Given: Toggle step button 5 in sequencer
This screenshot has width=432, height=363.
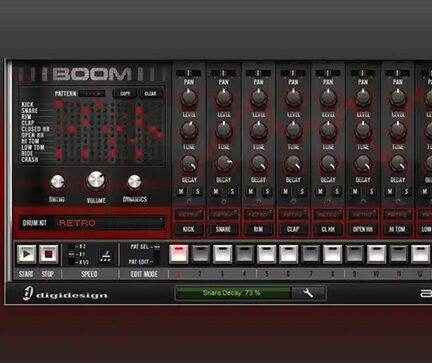Looking at the screenshot, I should click(267, 254).
